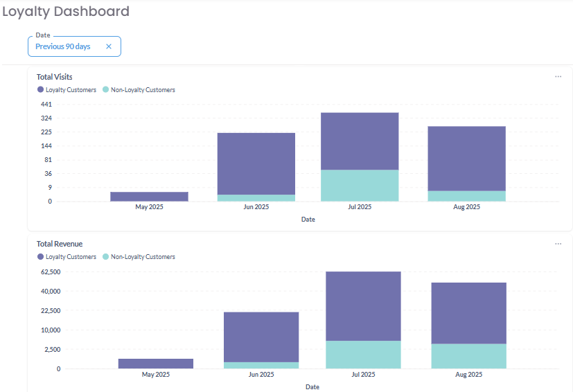This screenshot has width=573, height=392.
Task: Select Aug 2025 purple bar in Total Visits
Action: 466,158
